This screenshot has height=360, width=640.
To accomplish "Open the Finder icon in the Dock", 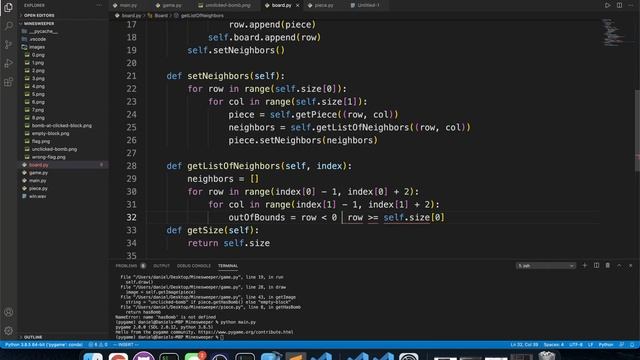I will pos(93,356).
